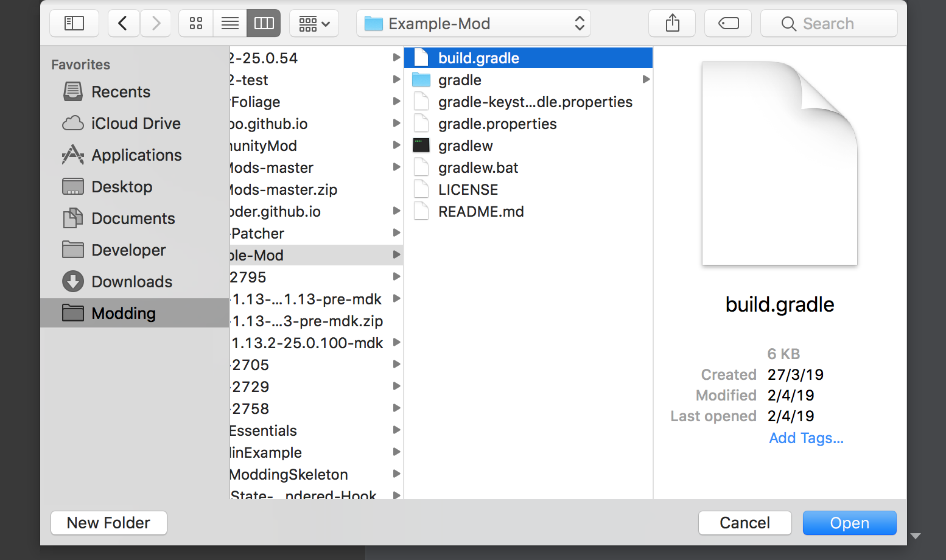Screen dimensions: 946x560
Task: Toggle the sidebar visibility icon
Action: [x=74, y=23]
